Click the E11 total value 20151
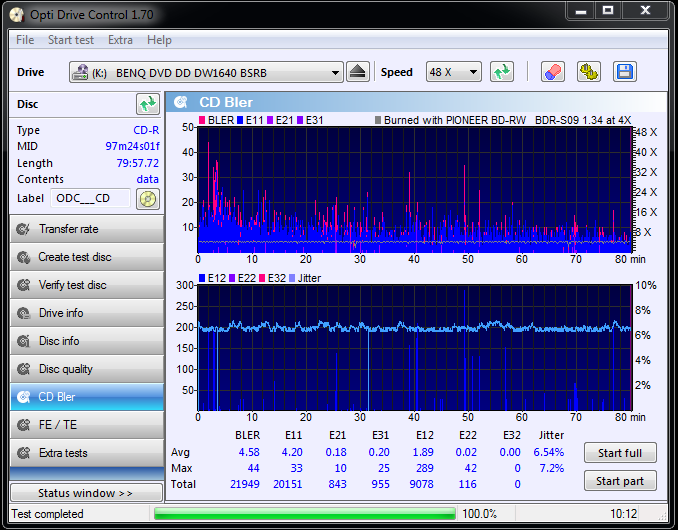Viewport: 678px width, 530px height. coord(288,484)
